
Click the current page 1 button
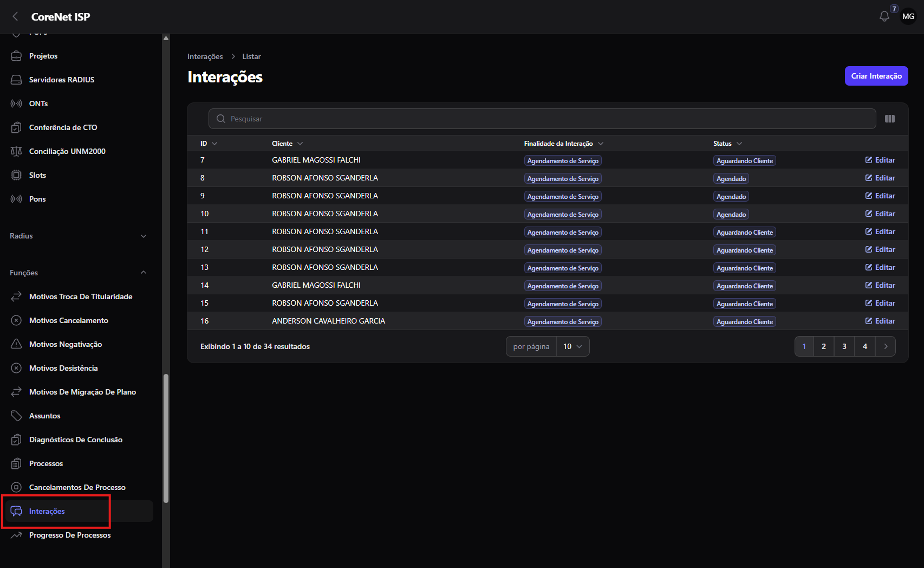(804, 346)
